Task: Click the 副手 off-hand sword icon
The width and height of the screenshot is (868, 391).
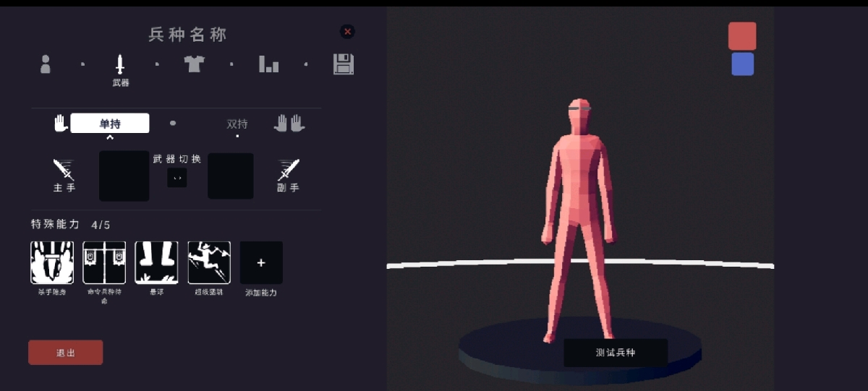Action: point(289,171)
